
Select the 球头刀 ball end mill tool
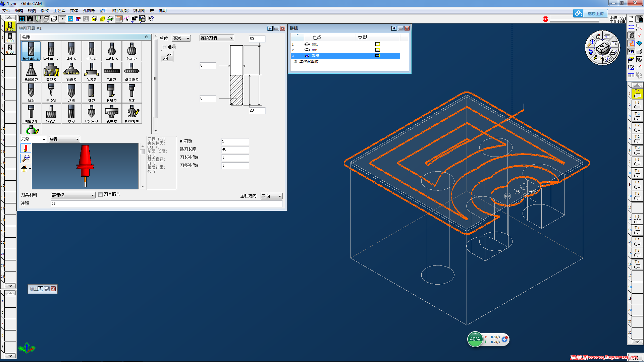tap(71, 51)
